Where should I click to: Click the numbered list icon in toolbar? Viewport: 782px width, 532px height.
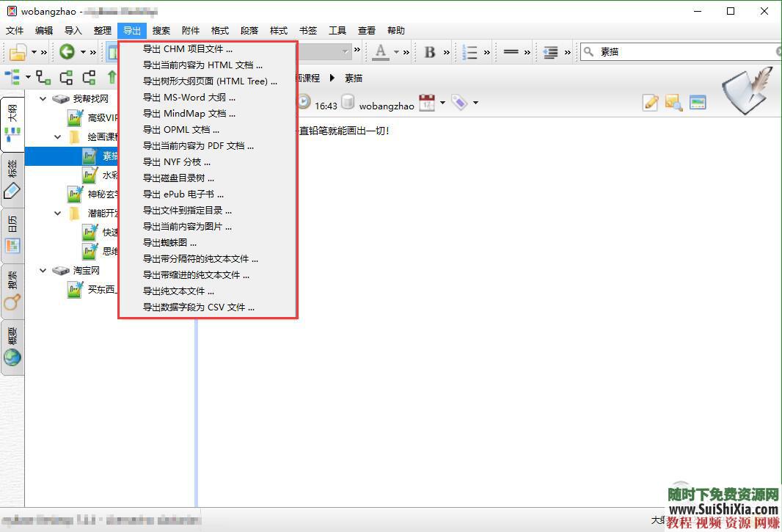pos(470,52)
